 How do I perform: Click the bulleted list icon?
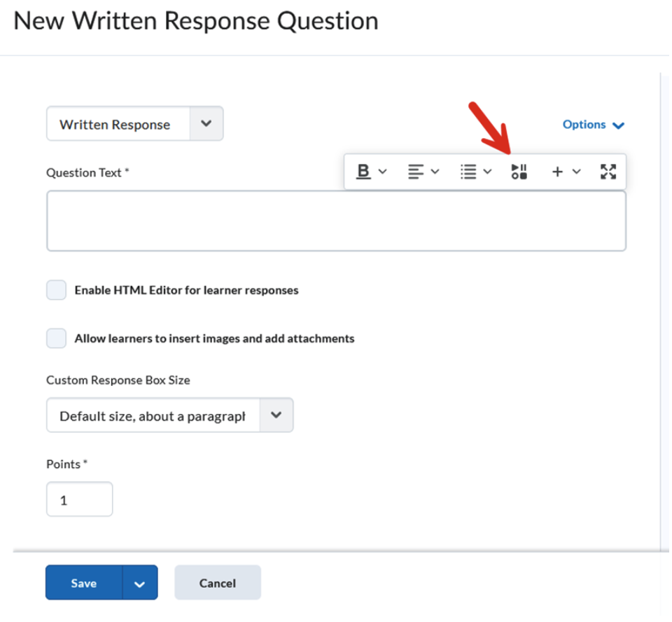[468, 172]
